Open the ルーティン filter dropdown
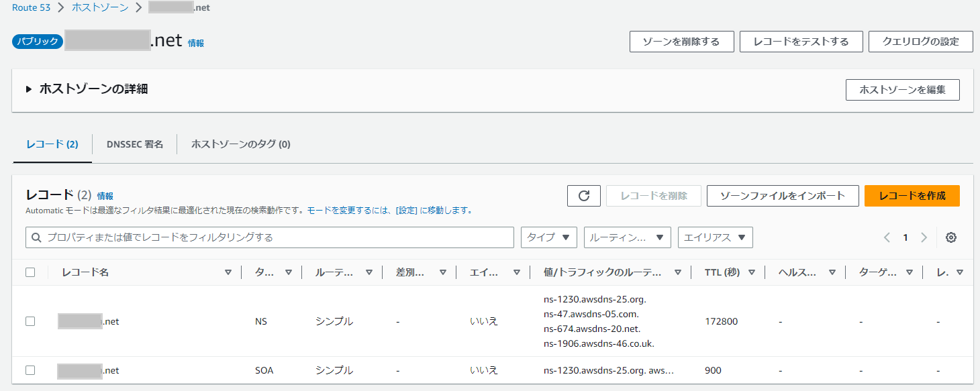 click(628, 237)
